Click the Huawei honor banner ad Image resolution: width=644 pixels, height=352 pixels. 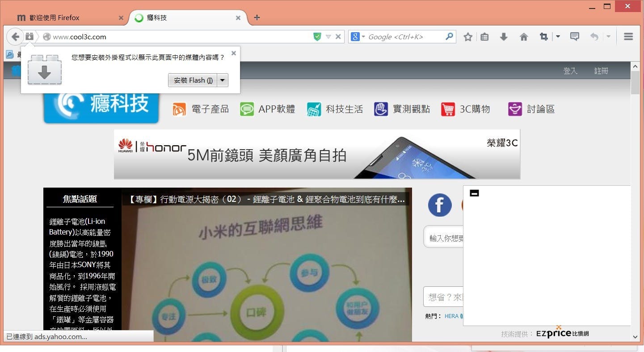pos(317,154)
